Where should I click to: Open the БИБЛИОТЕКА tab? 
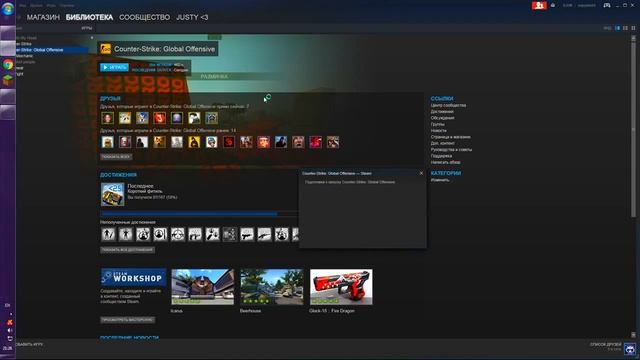(89, 17)
